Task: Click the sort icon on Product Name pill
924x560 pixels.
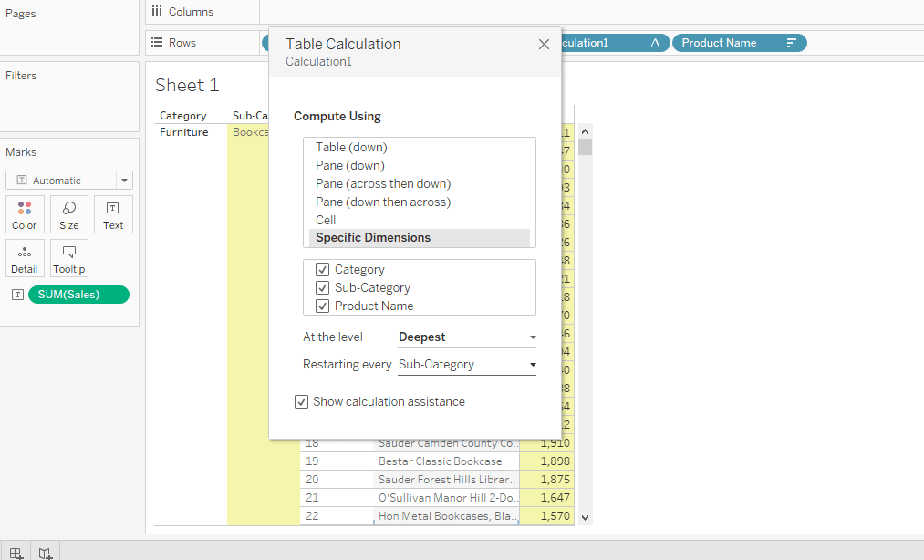Action: tap(791, 43)
